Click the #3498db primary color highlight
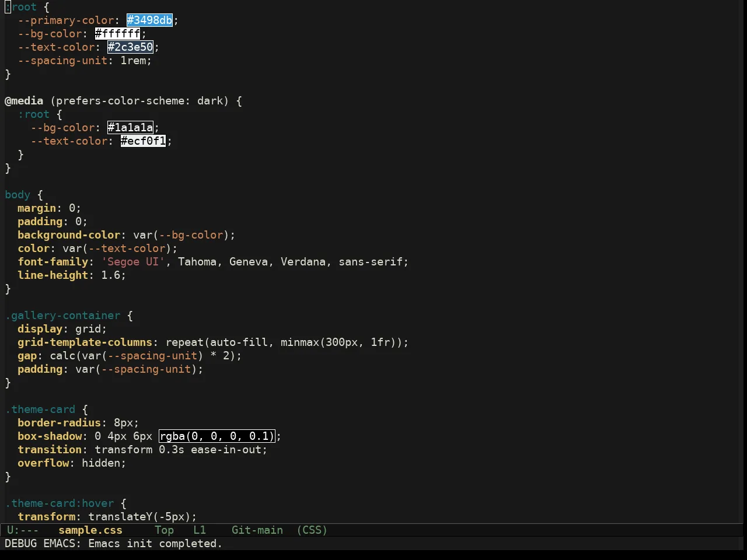 pyautogui.click(x=150, y=20)
